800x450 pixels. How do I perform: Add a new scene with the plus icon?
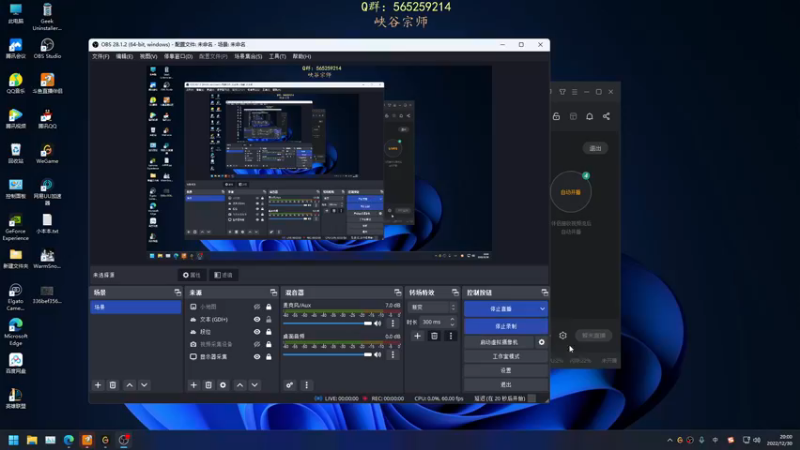click(x=98, y=385)
